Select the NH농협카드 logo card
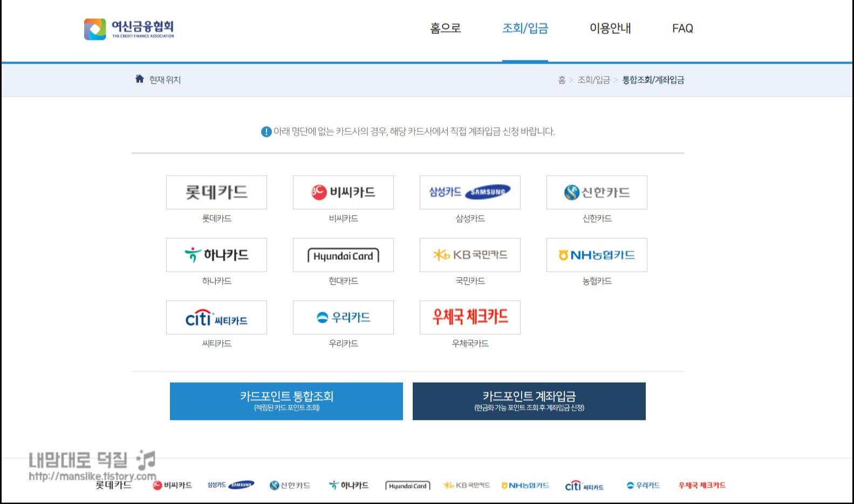The height and width of the screenshot is (504, 854). [597, 255]
